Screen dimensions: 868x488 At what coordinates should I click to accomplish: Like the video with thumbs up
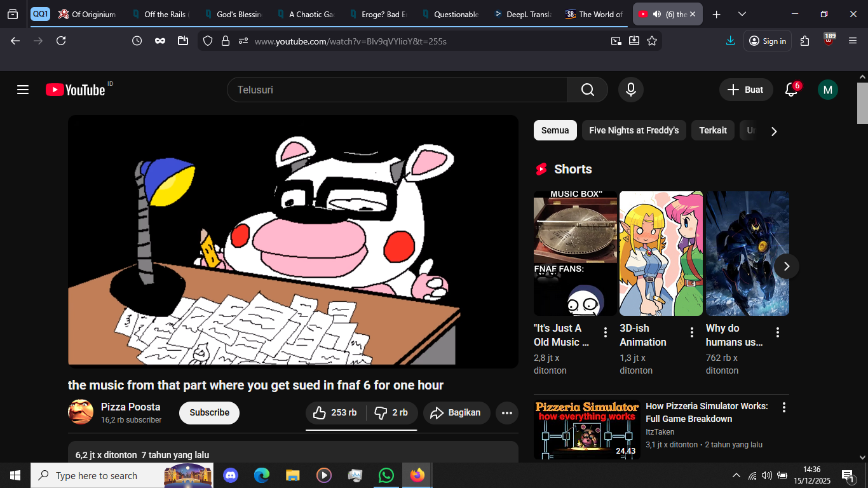point(336,413)
